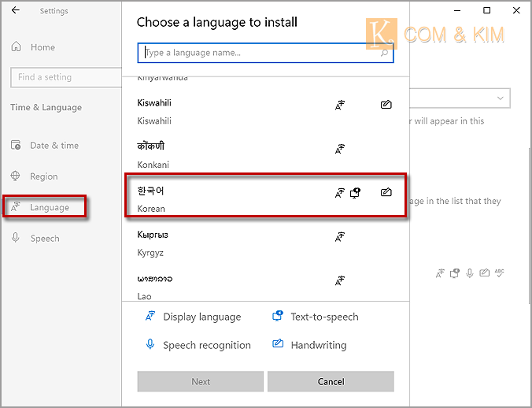Maximize the Settings window
Viewport: 532px width, 408px height.
(x=487, y=10)
